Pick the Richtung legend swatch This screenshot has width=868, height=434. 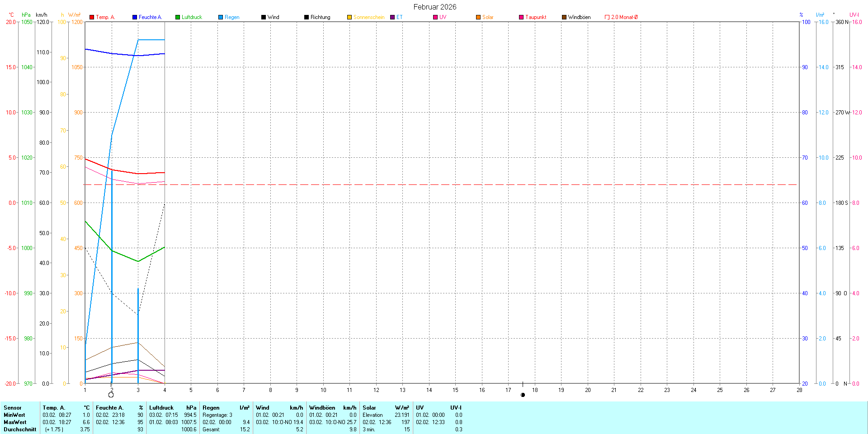coord(307,17)
